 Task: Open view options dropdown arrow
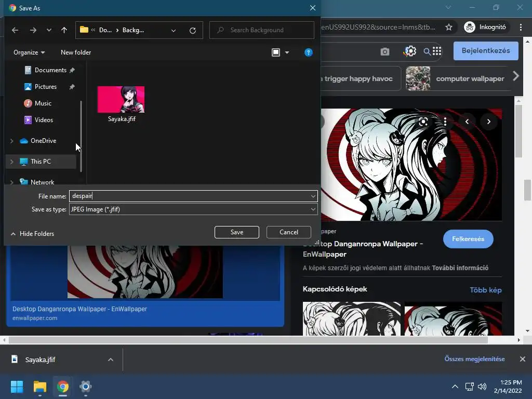tap(287, 52)
